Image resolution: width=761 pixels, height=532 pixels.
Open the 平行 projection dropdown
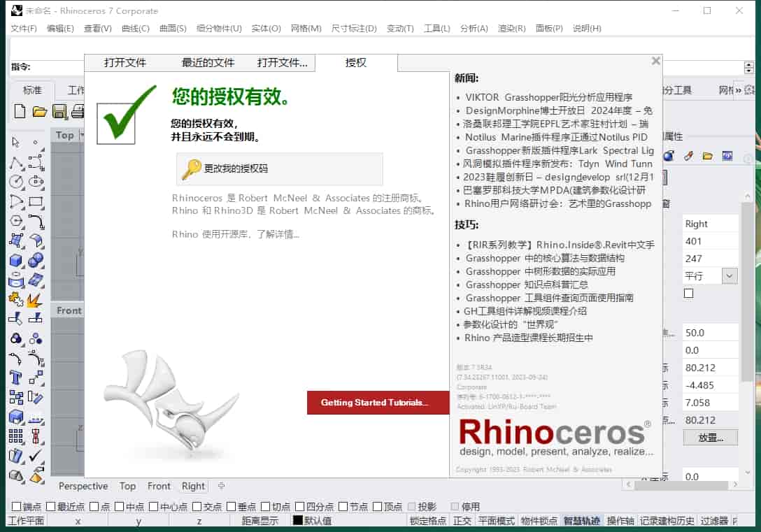click(730, 275)
